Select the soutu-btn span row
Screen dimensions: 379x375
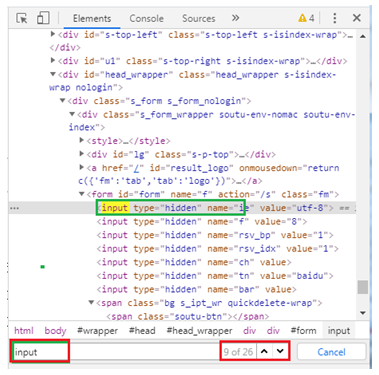[188, 316]
